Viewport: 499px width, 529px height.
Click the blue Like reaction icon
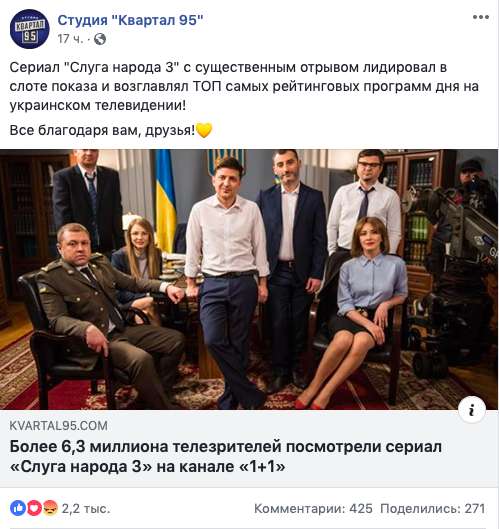(x=18, y=508)
